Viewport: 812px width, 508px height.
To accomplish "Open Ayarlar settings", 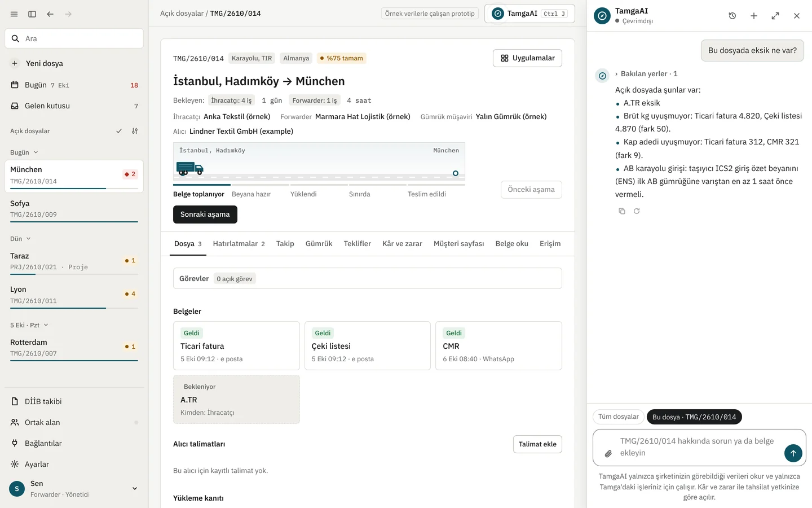I will (x=74, y=464).
